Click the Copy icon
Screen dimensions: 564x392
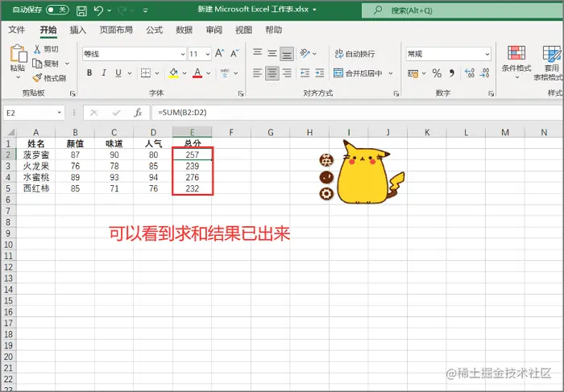coord(37,64)
